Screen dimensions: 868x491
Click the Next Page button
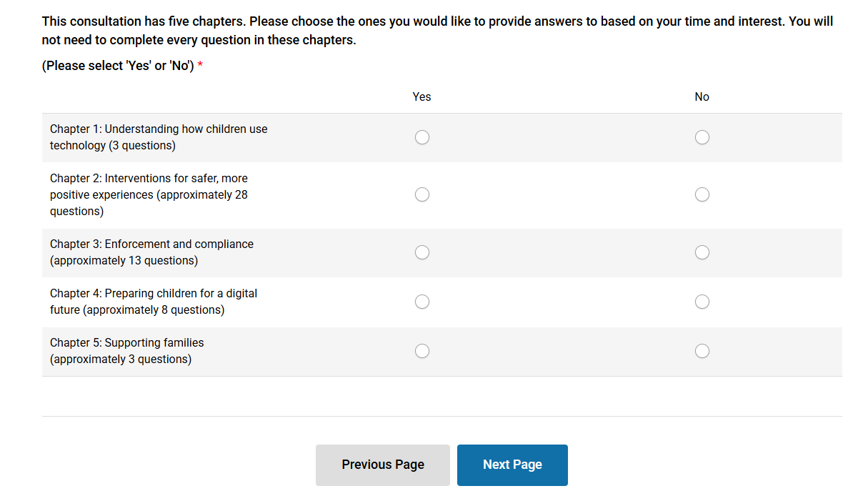[512, 465]
